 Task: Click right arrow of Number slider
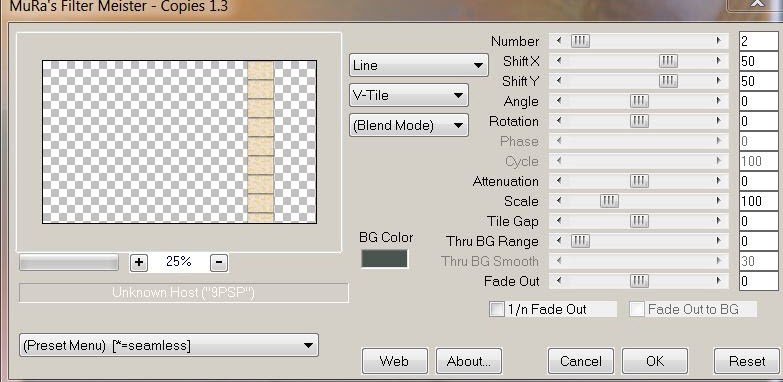719,40
